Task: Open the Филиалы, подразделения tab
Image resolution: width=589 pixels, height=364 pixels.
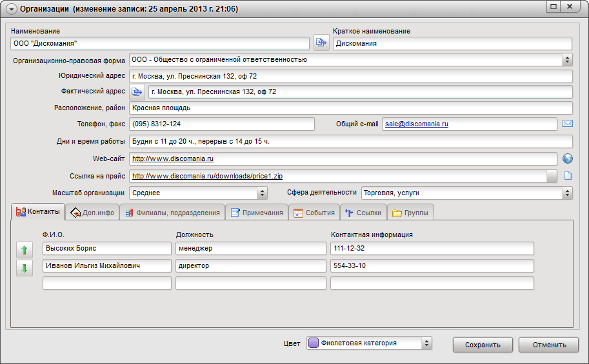Action: tap(172, 213)
